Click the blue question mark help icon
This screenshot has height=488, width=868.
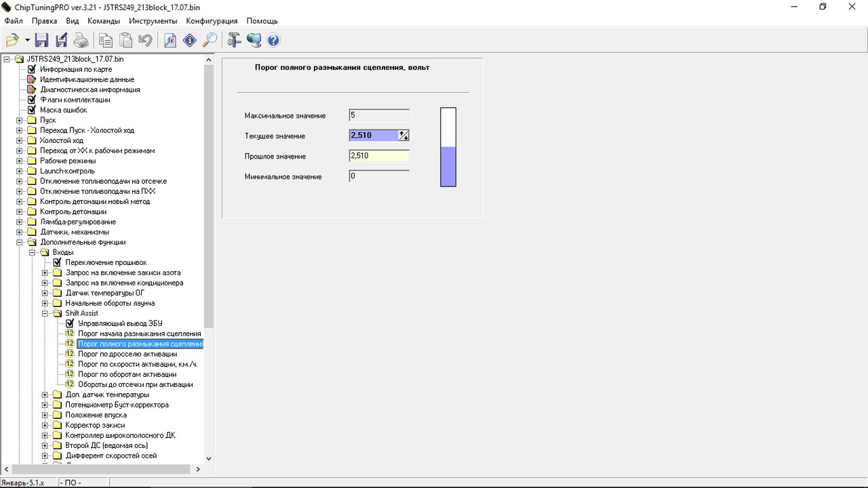pos(273,41)
